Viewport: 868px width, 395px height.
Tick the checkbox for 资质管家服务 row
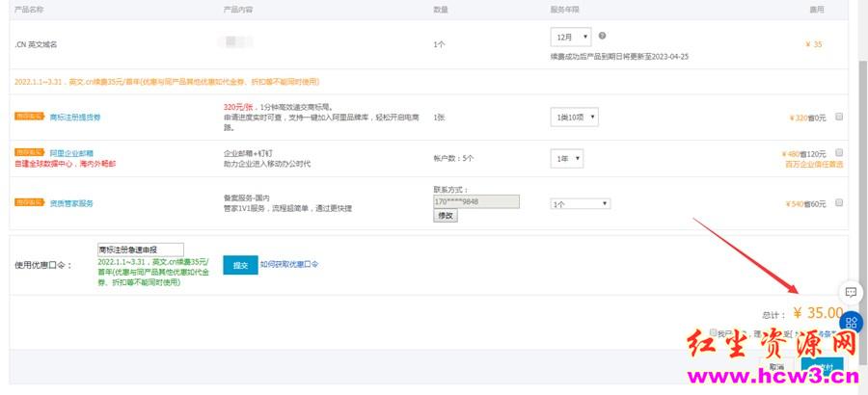pyautogui.click(x=839, y=203)
